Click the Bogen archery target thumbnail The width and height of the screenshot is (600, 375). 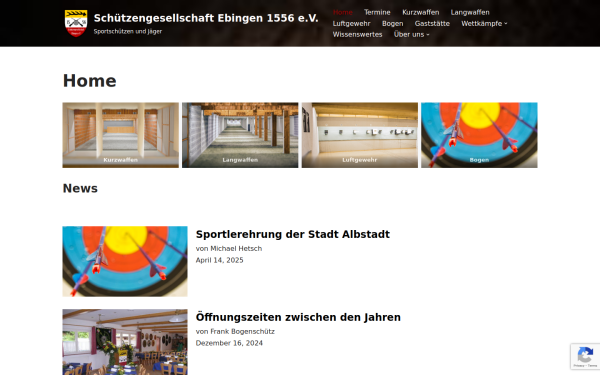pyautogui.click(x=479, y=135)
